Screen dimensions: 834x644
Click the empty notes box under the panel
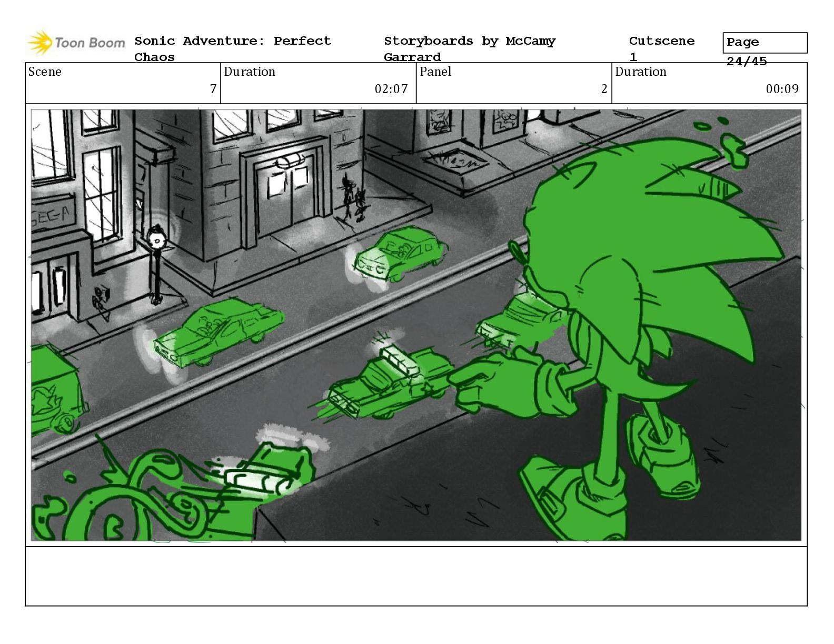coord(416,576)
